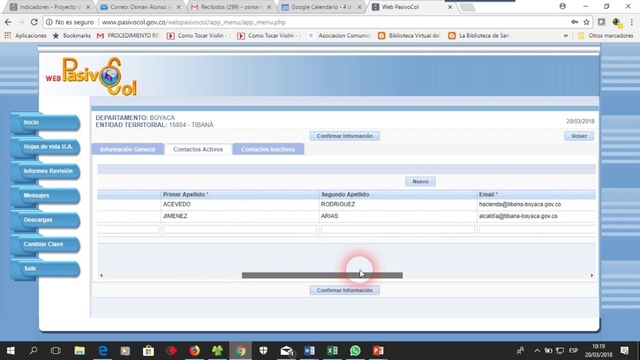Click the scrollbar right arrow

[592, 276]
